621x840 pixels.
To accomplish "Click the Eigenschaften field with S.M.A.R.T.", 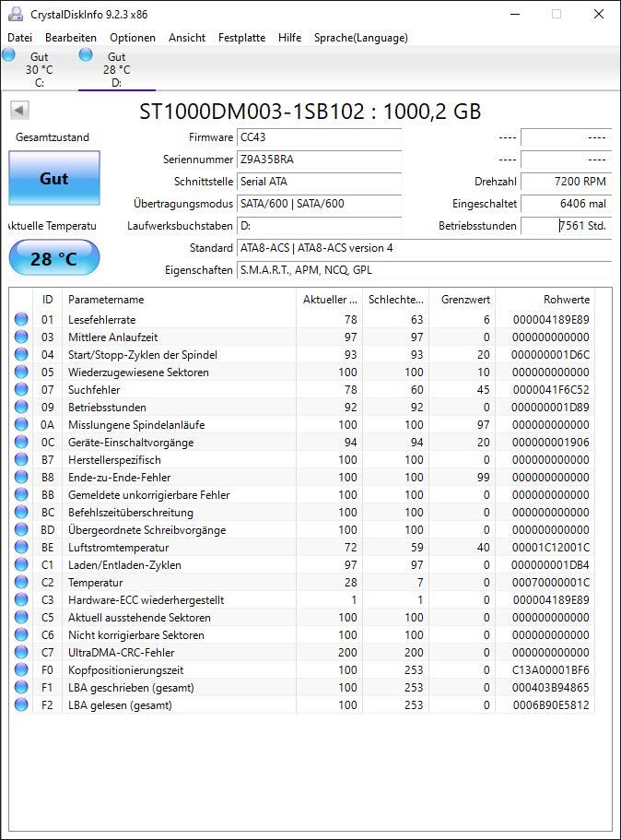I will 424,270.
